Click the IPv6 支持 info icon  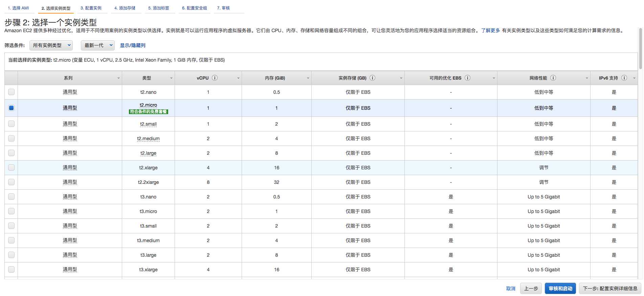[x=624, y=78]
